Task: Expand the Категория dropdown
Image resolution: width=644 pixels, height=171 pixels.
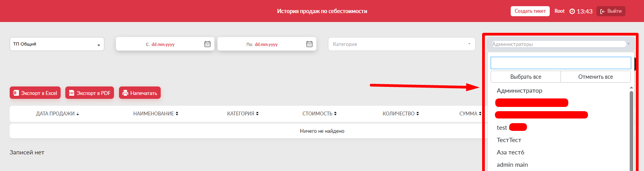Action: click(401, 44)
